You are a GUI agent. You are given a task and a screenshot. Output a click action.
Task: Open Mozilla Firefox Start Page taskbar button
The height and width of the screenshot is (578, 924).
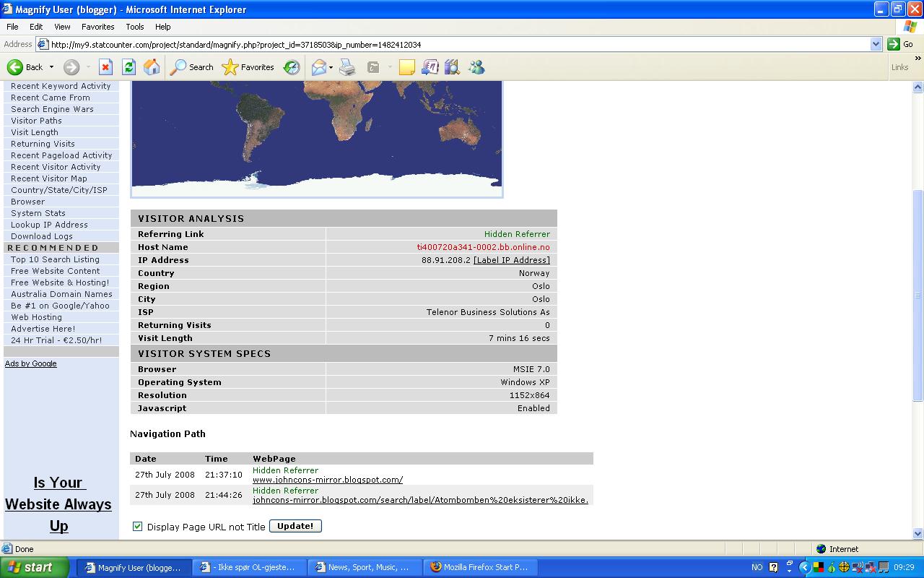[x=480, y=567]
